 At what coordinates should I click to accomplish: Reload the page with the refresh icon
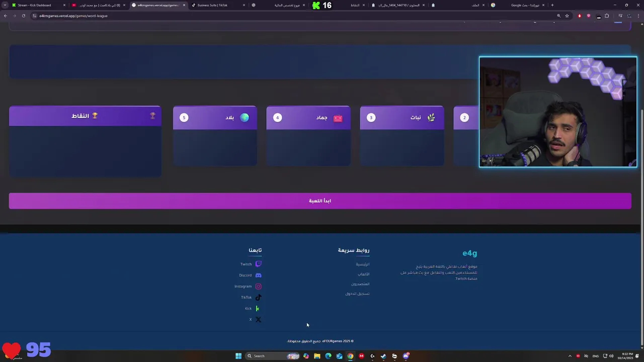point(23,16)
